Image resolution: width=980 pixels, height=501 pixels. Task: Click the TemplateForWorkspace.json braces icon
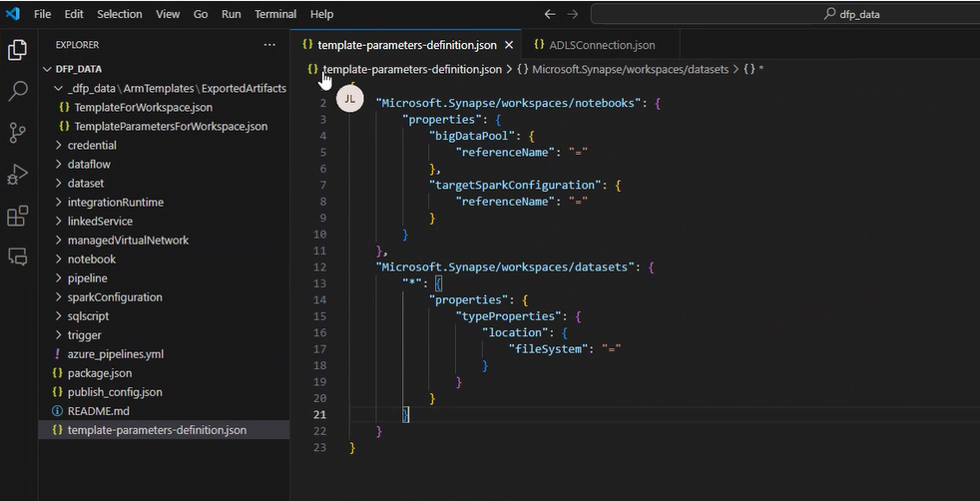tap(64, 108)
